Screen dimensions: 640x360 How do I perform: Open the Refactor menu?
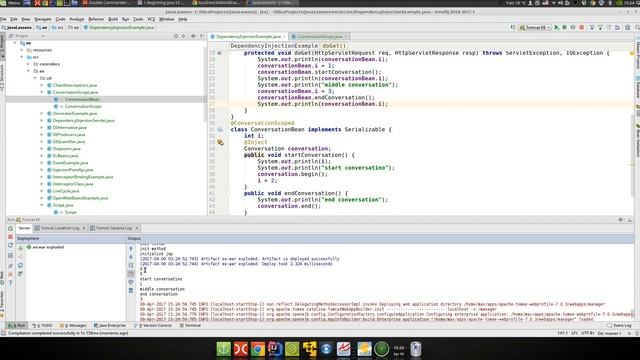pos(96,19)
